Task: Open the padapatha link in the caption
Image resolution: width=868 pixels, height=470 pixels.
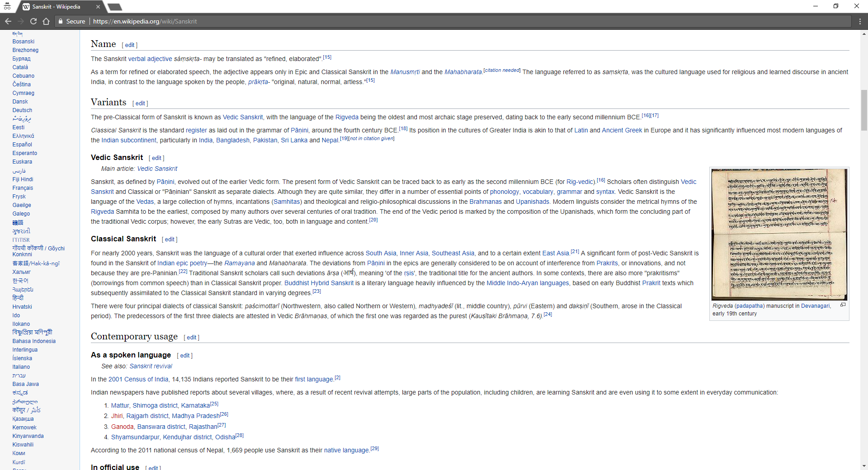Action: [x=750, y=306]
